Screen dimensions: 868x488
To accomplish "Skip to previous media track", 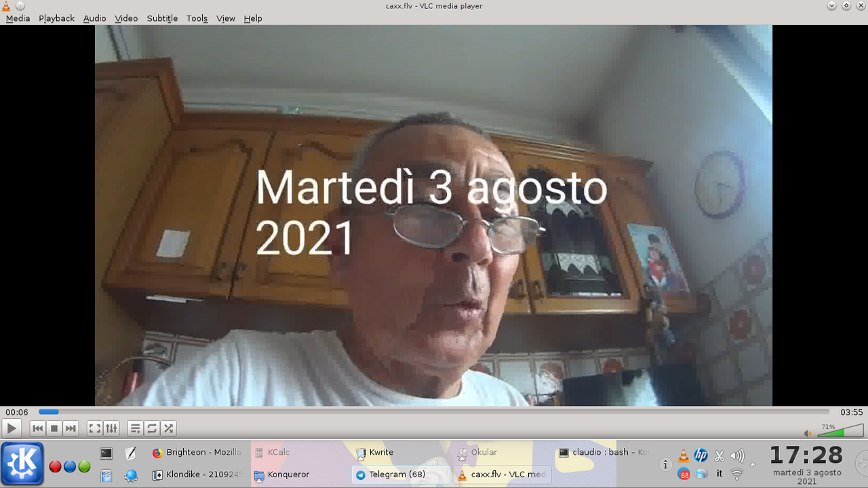I will coord(38,428).
